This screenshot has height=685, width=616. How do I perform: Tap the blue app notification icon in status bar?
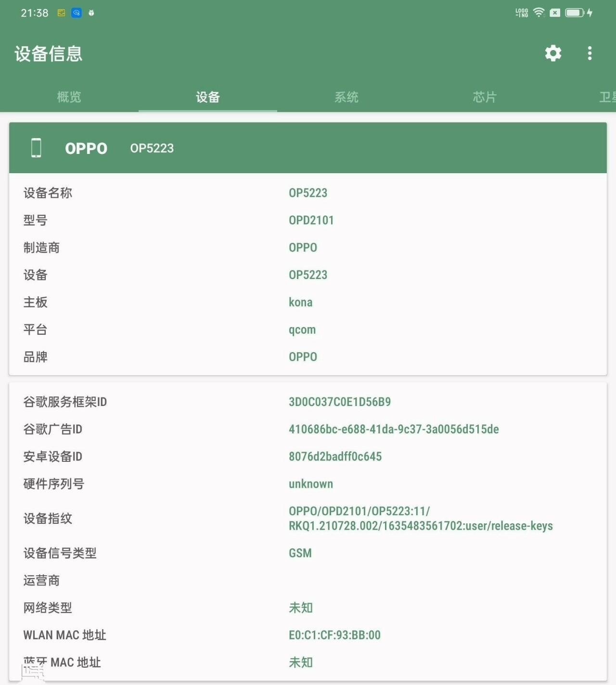click(77, 13)
